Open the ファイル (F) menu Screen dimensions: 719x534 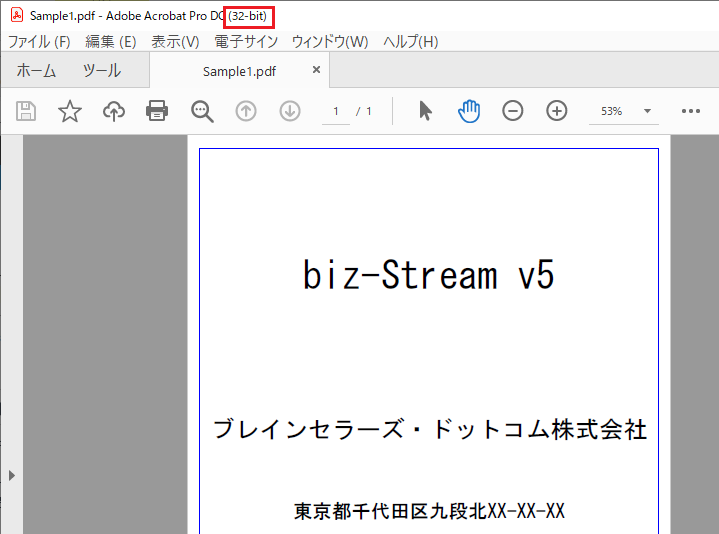coord(39,42)
